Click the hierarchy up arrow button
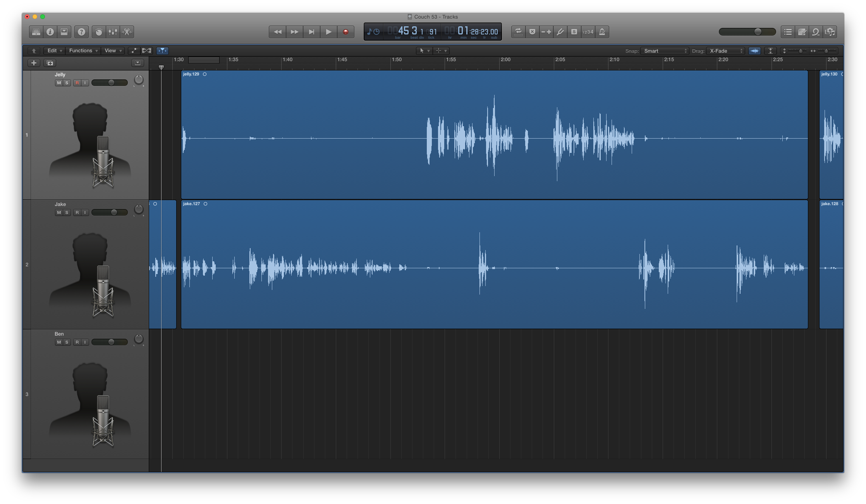The width and height of the screenshot is (866, 504). coord(34,51)
